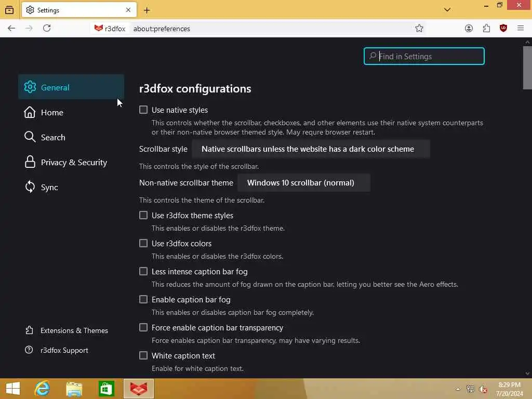Image resolution: width=532 pixels, height=399 pixels.
Task: Focus the Find in Settings search field
Action: (424, 56)
